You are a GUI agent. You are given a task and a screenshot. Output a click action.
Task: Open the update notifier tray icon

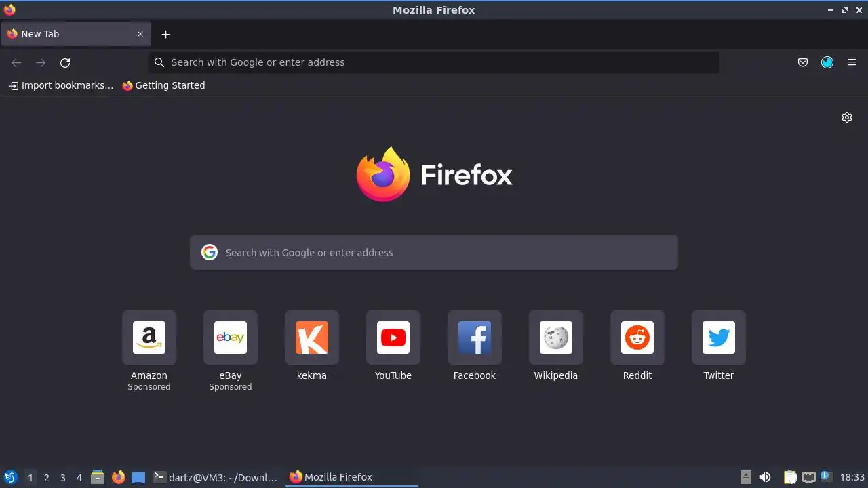pyautogui.click(x=826, y=476)
